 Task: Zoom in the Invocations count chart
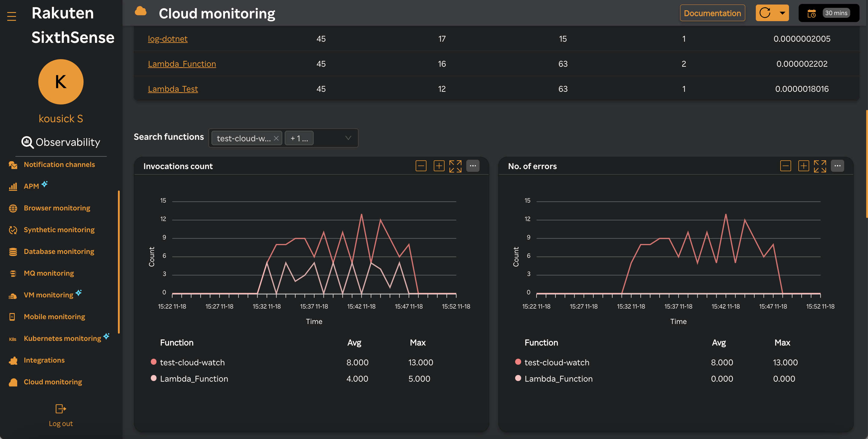click(439, 166)
